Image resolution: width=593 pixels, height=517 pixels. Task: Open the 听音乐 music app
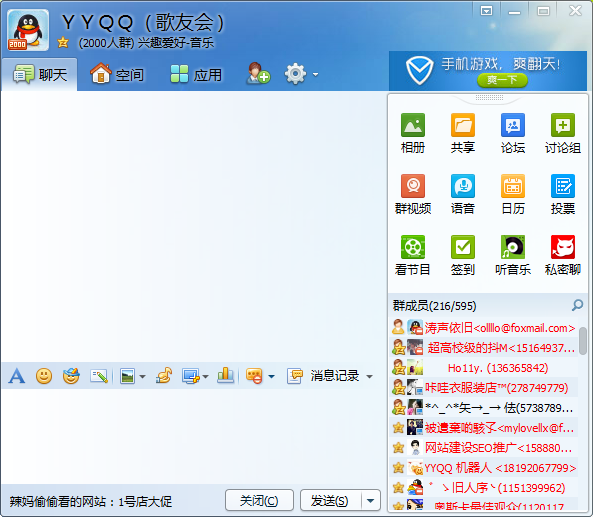coord(513,255)
